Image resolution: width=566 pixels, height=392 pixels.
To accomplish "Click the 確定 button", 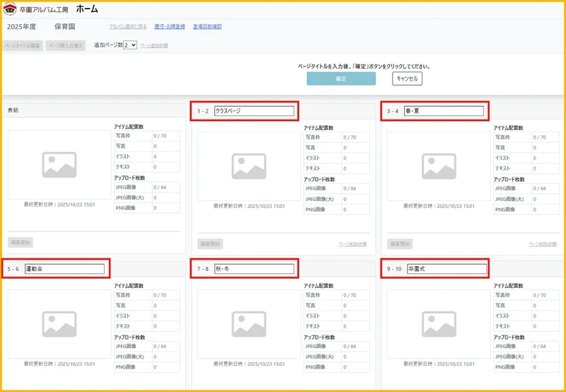I will [x=341, y=79].
